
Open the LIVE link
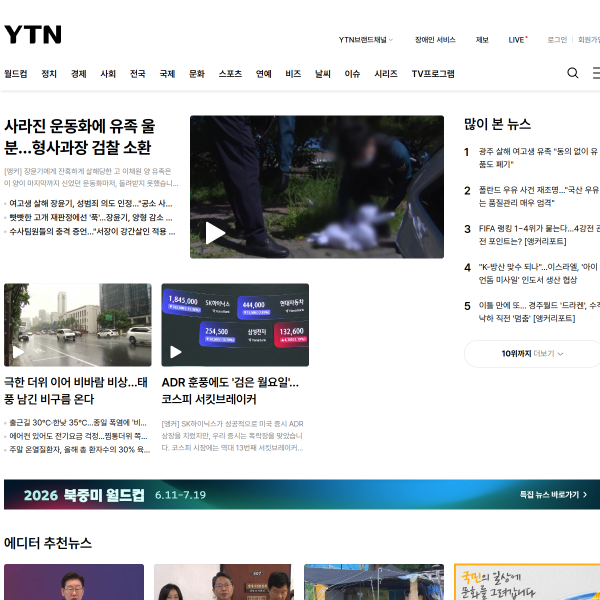tap(517, 40)
